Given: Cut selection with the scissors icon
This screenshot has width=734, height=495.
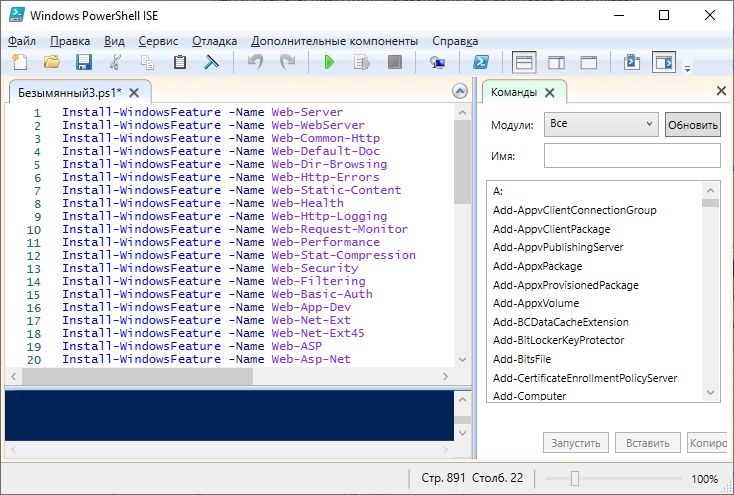Looking at the screenshot, I should coord(116,62).
